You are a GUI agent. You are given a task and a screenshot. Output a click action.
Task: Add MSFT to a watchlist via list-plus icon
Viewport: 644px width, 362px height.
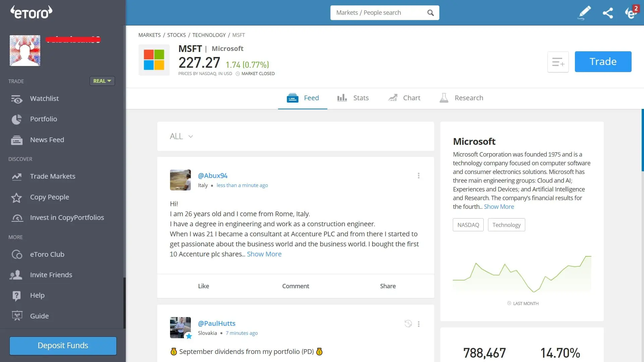coord(558,62)
